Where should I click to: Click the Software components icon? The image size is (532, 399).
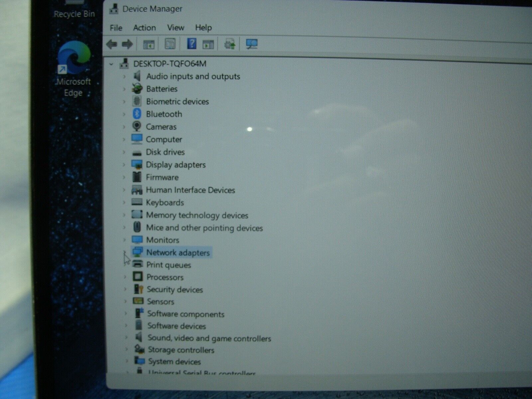click(x=139, y=313)
